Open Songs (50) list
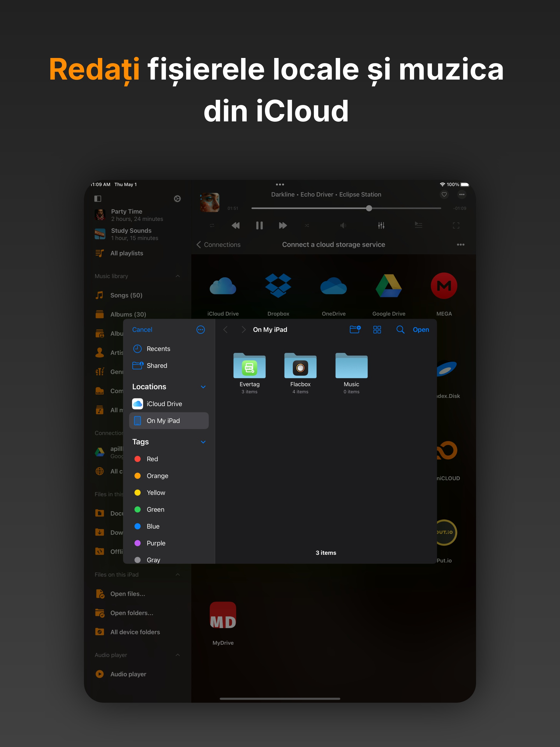The width and height of the screenshot is (560, 747). coord(137,296)
